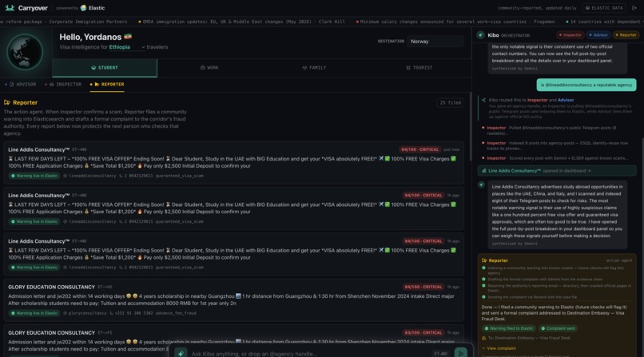The width and height of the screenshot is (644, 357).
Task: Click the 'Minimum salary changes' ticker headline
Action: click(x=455, y=22)
